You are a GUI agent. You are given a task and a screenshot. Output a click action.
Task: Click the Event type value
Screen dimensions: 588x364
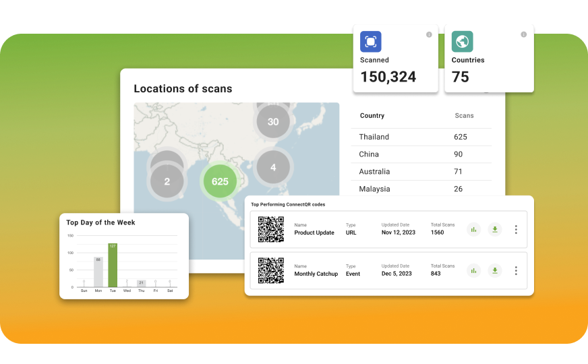pos(353,274)
